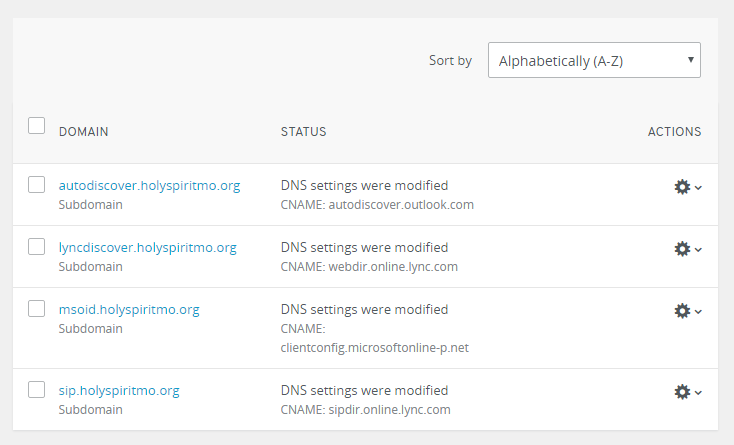
Task: Tick the select-all checkbox in header
Action: 37,125
